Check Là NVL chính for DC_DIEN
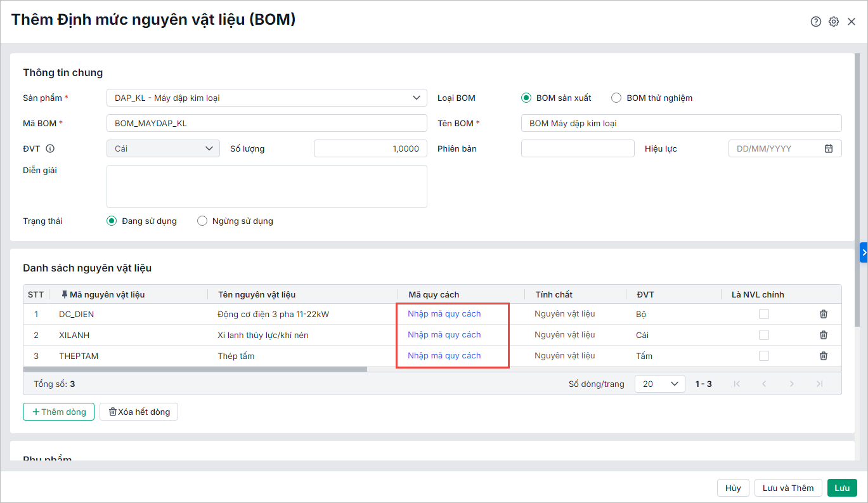Viewport: 868px width, 503px height. (764, 314)
